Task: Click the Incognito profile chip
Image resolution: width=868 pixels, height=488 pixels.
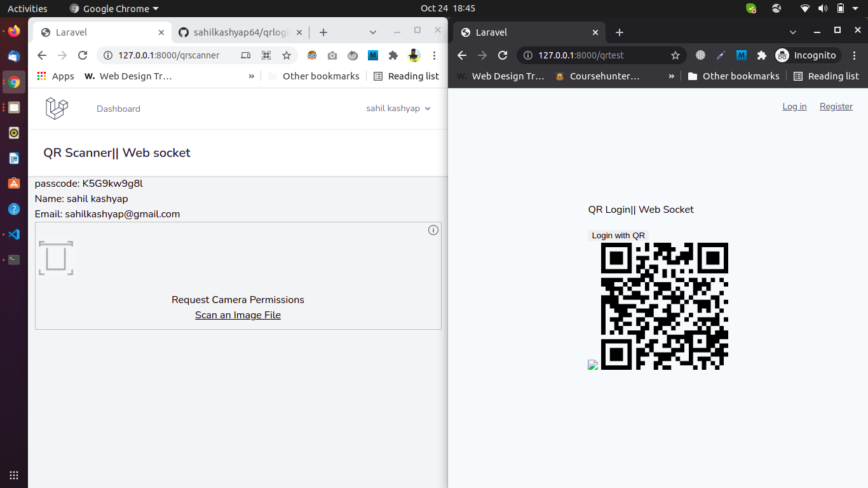Action: [808, 55]
